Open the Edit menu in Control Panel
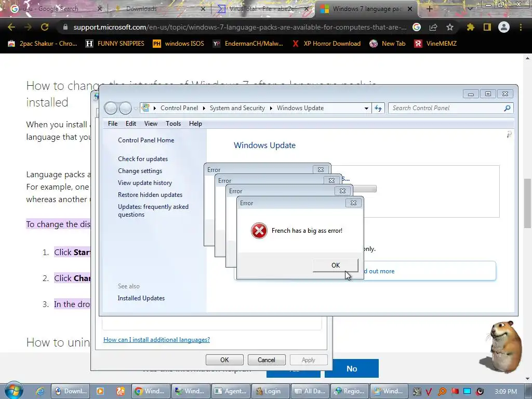This screenshot has height=399, width=532. click(x=130, y=124)
